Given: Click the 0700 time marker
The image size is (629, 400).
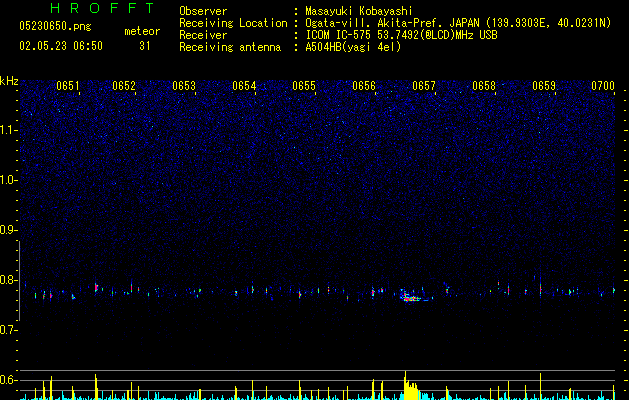Looking at the screenshot, I should (603, 86).
